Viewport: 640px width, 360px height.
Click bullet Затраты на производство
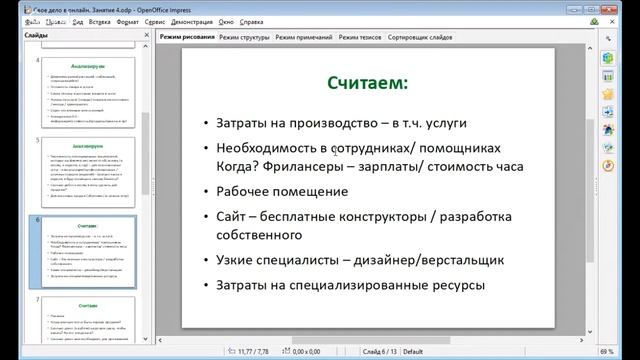click(x=341, y=123)
